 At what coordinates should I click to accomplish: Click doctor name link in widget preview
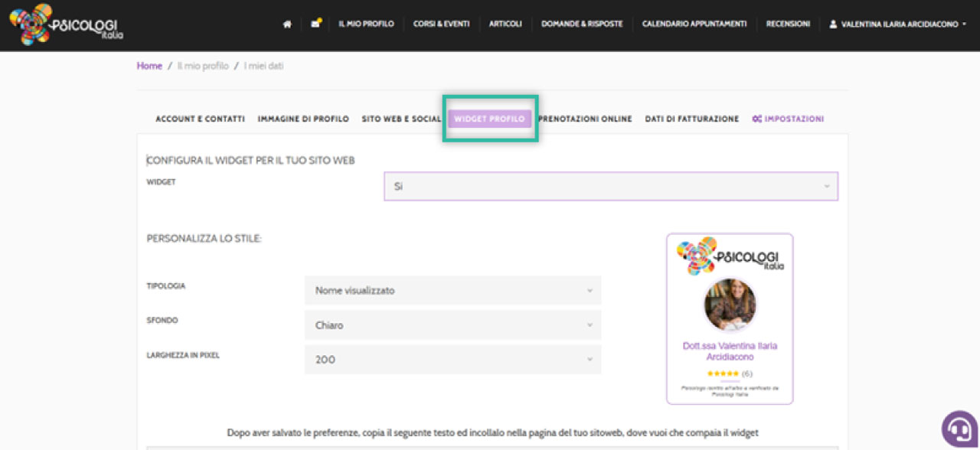730,351
